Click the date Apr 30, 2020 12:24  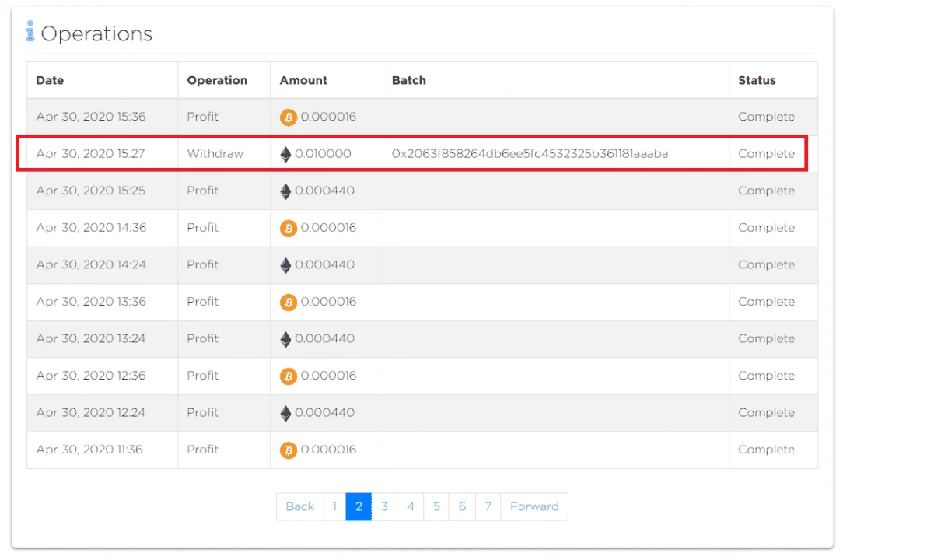pyautogui.click(x=90, y=412)
